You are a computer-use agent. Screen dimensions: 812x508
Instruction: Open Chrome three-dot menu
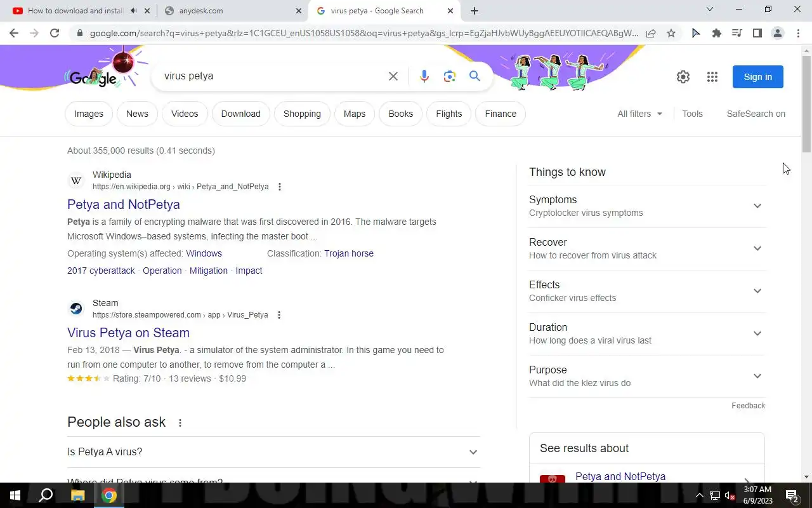(799, 33)
